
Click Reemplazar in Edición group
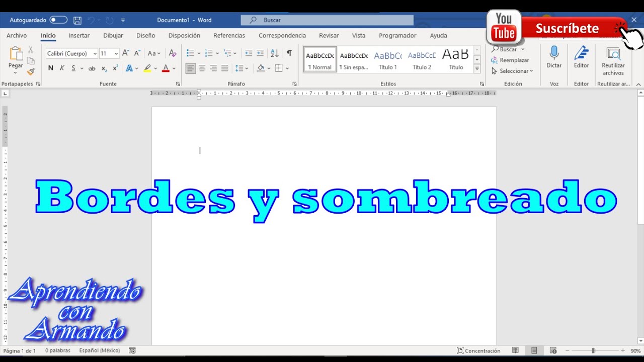tap(510, 60)
